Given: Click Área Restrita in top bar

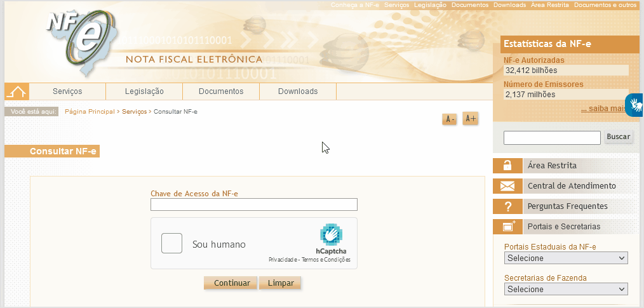Looking at the screenshot, I should [550, 5].
